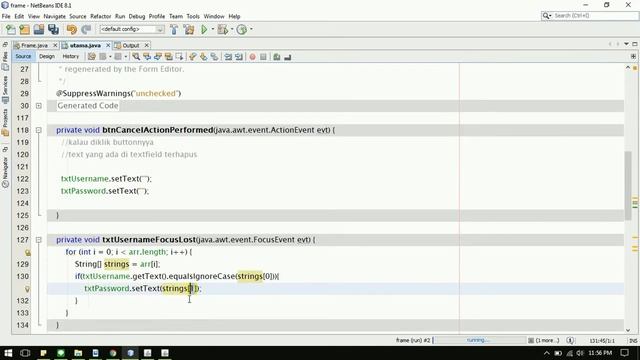640x360 pixels.
Task: Open the notifications icon in status bar
Action: (570, 340)
